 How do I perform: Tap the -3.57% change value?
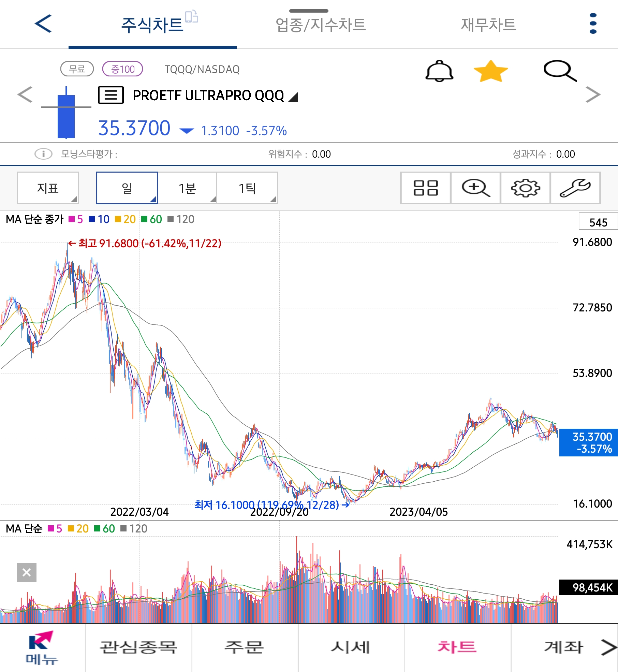tap(266, 131)
